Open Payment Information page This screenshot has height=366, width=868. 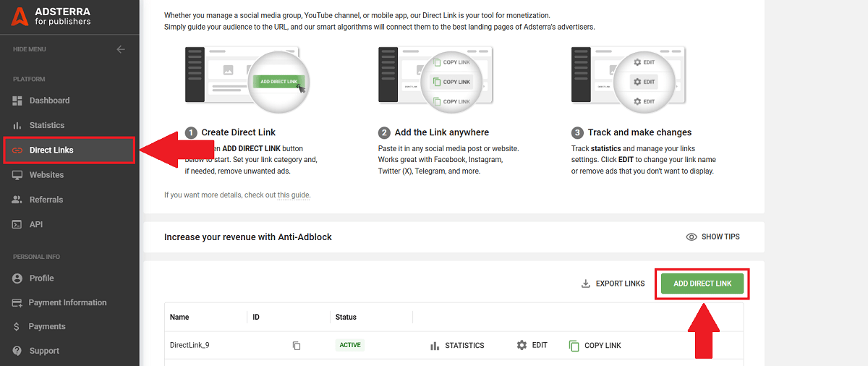pos(69,302)
